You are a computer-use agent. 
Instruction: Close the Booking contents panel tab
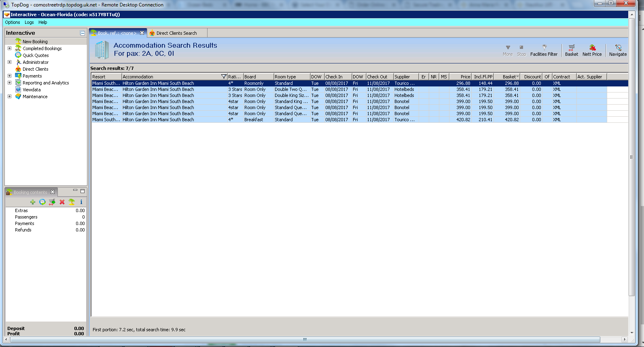click(53, 192)
